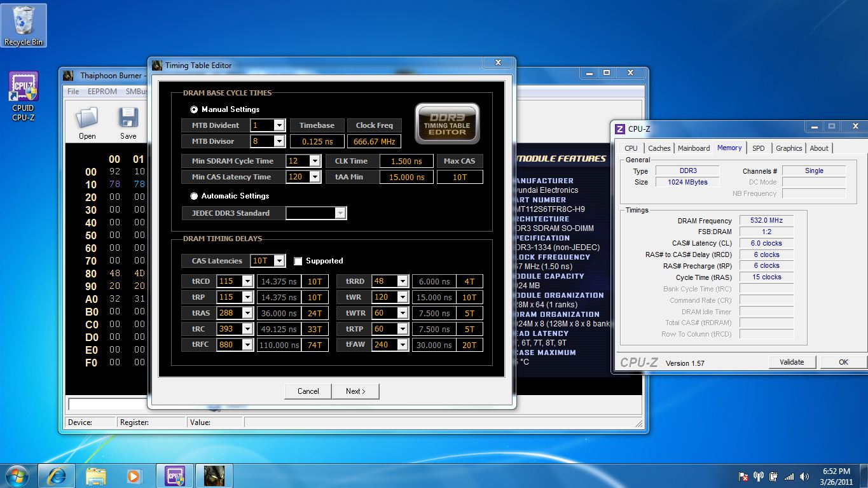Switch to the Caches tab in CPU-Z
Image resolution: width=868 pixels, height=488 pixels.
point(659,148)
